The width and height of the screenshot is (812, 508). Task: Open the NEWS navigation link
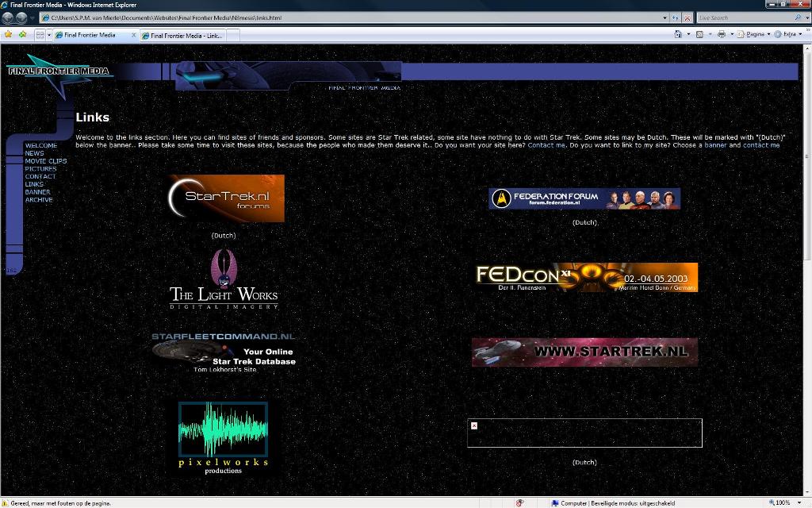point(35,153)
